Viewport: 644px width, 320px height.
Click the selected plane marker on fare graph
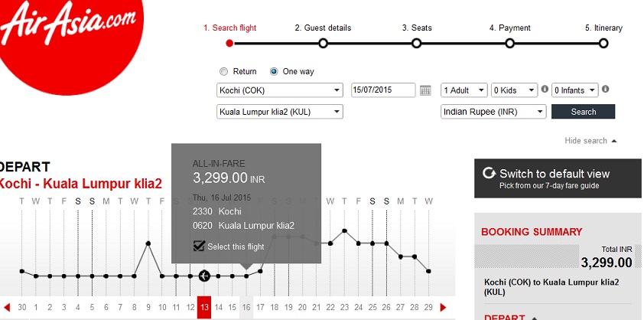point(204,276)
